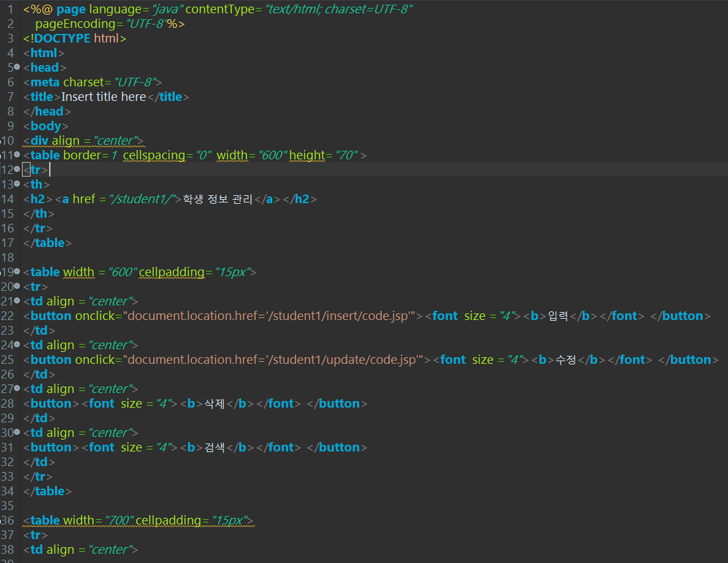Click line number 1 in the gutter
This screenshot has width=728, height=563.
(10, 9)
